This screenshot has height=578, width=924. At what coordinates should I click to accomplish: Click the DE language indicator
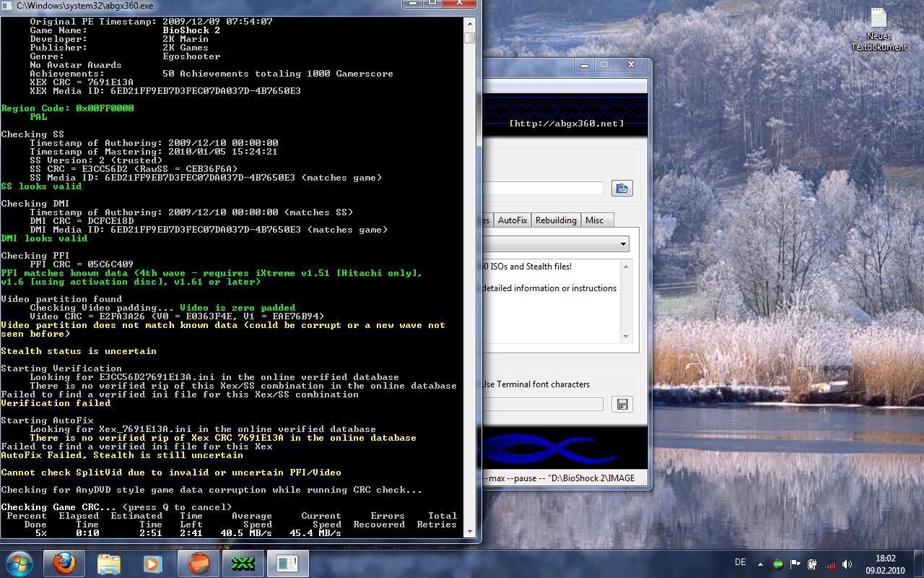(740, 562)
